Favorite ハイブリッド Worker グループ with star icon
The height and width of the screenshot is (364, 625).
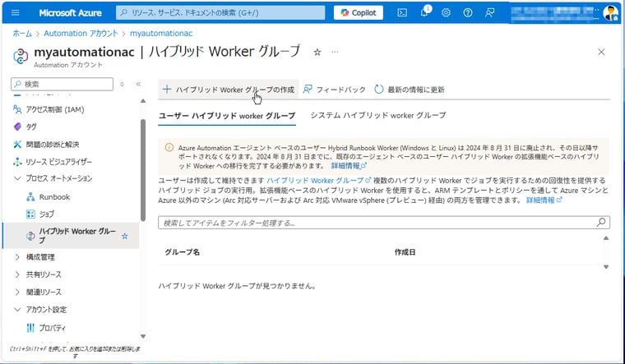[125, 236]
